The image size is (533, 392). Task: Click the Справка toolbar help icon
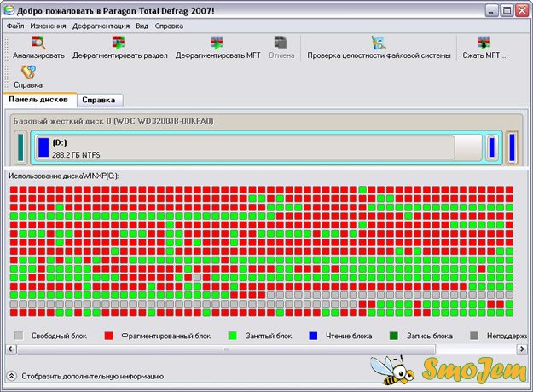[x=28, y=72]
